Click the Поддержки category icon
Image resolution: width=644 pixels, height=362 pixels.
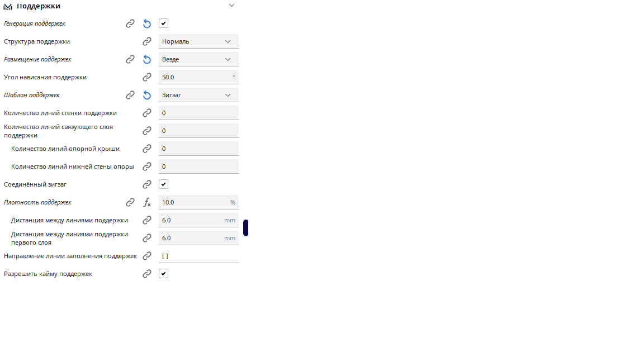[8, 6]
